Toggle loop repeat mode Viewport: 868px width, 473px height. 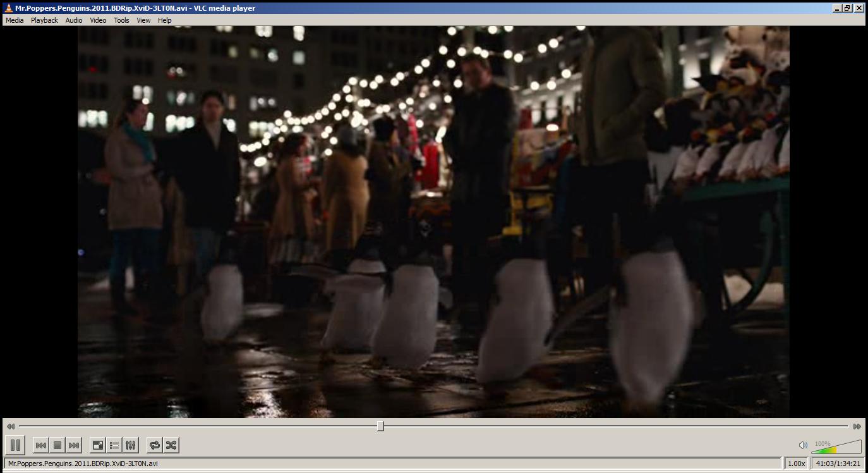tap(154, 445)
